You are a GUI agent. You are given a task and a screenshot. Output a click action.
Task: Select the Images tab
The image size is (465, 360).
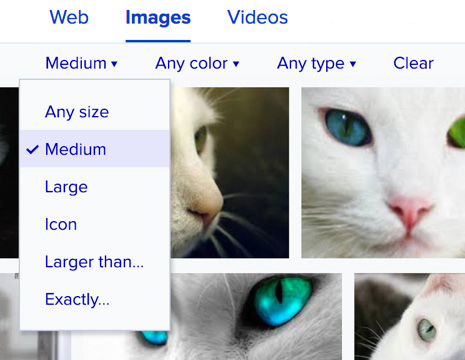158,17
